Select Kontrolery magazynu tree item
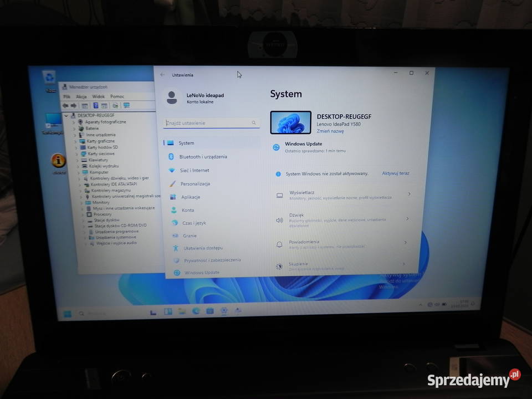This screenshot has height=399, width=532. [111, 190]
